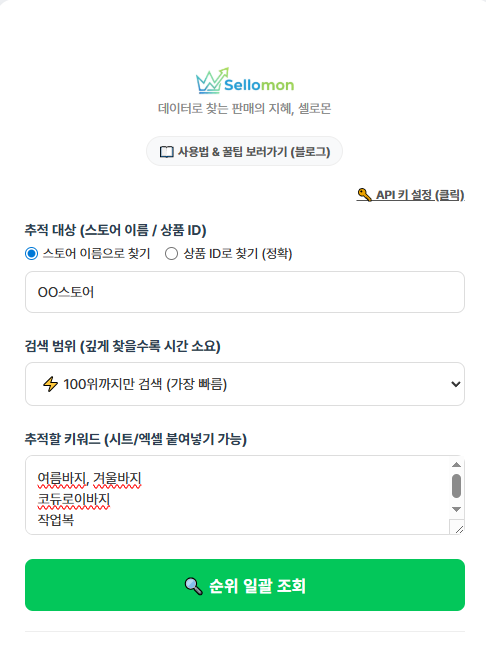
Task: Expand the 100위까지만 검색 combo box
Action: coord(245,384)
